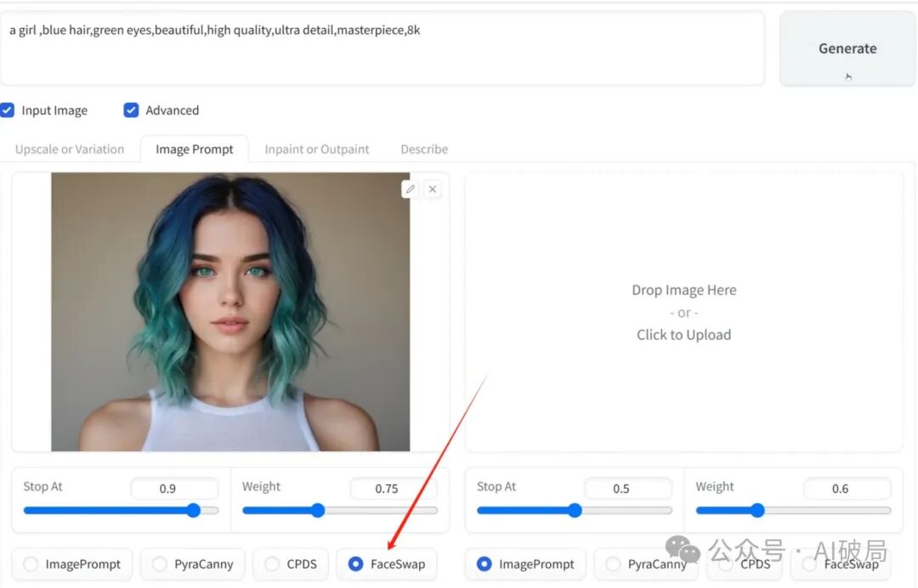This screenshot has width=918, height=588.
Task: Select FaceSwap radio for second image
Action: pos(809,564)
